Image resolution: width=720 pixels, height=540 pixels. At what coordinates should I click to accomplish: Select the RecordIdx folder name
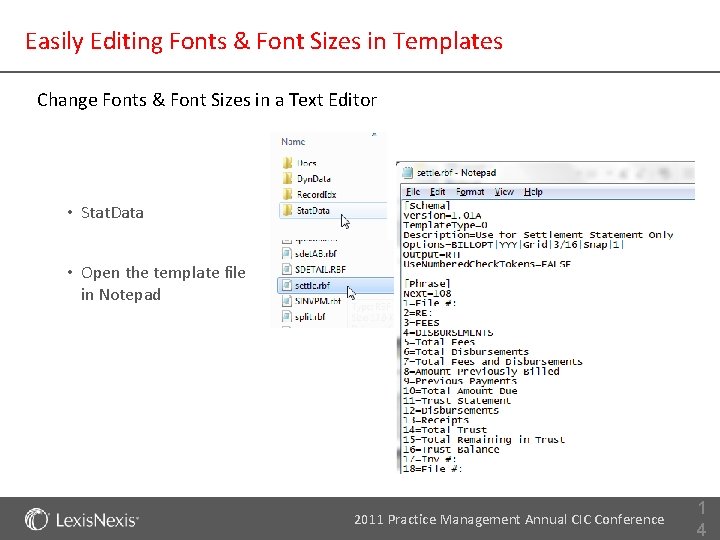click(x=316, y=194)
